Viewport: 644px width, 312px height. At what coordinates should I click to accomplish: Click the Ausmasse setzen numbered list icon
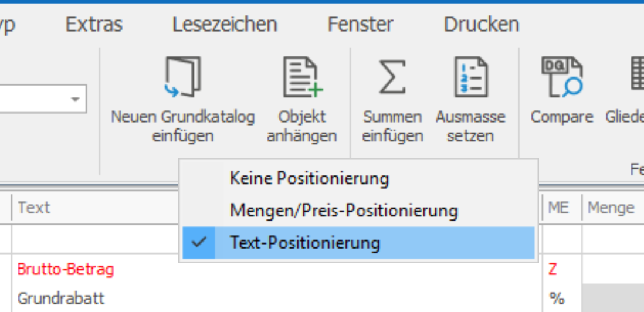pyautogui.click(x=470, y=77)
